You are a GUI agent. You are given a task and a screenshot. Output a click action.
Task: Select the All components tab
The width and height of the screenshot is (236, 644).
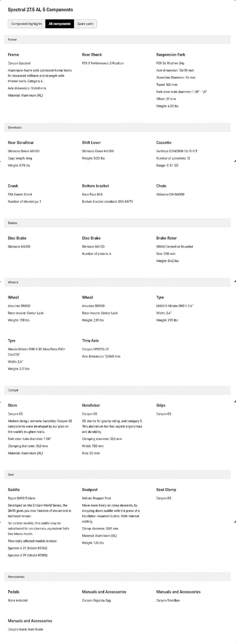tap(60, 24)
